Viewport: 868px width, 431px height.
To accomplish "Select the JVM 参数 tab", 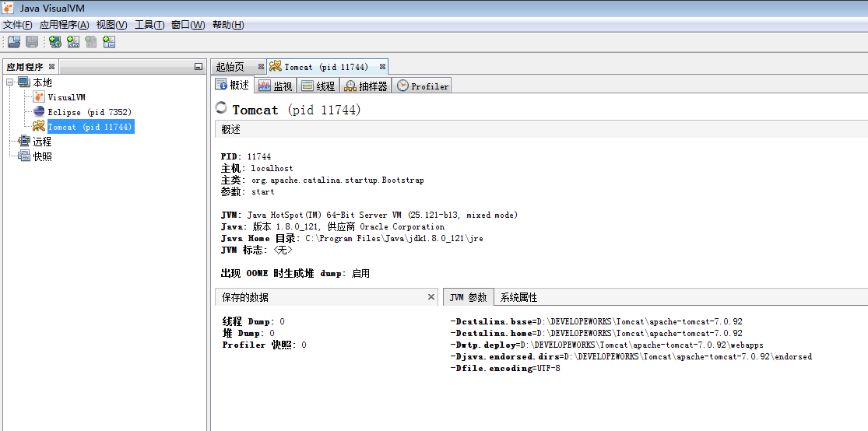I will coord(468,297).
